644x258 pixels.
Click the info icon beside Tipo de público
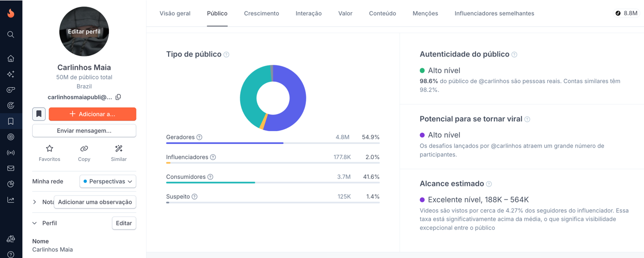point(226,55)
